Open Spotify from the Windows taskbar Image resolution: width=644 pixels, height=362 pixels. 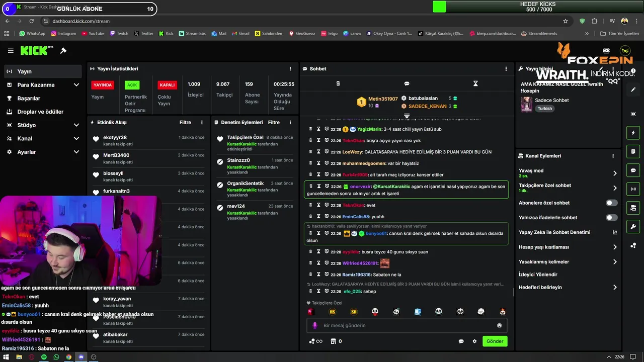point(44,357)
